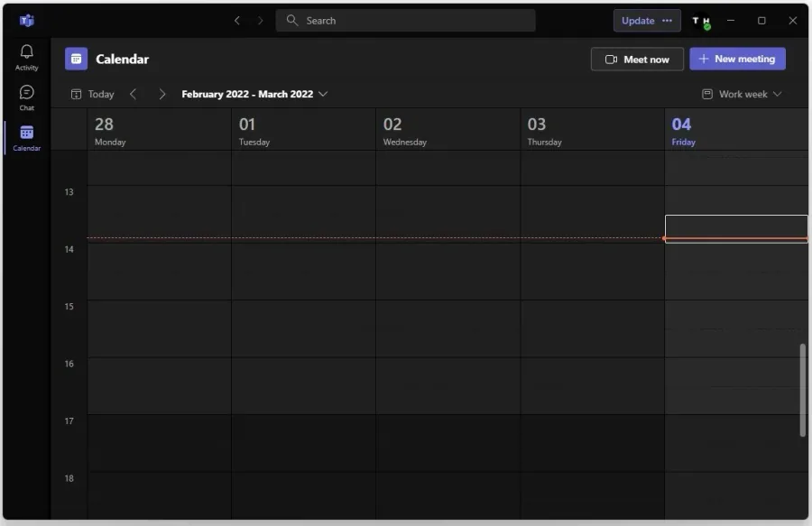Navigate back using the title bar arrow
Image resolution: width=812 pixels, height=526 pixels.
tap(237, 20)
